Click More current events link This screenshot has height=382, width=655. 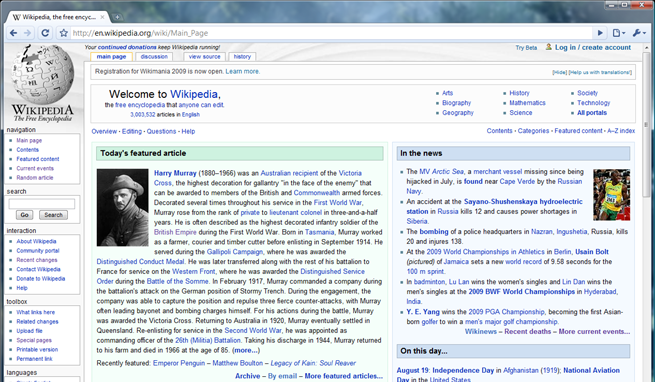(x=594, y=331)
